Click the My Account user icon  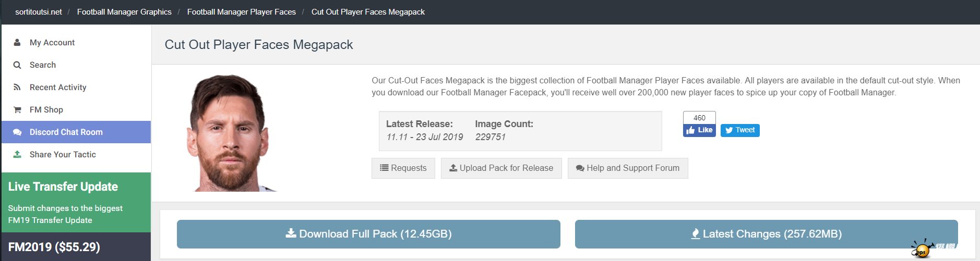tap(17, 42)
